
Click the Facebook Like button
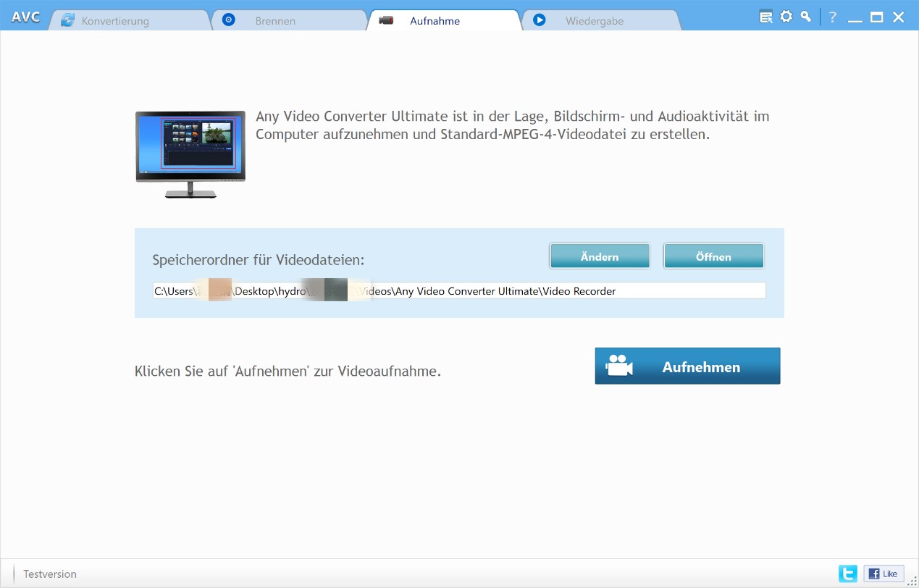[x=884, y=574]
